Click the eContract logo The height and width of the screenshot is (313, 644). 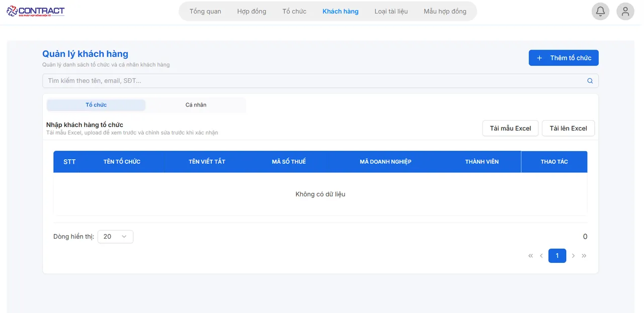click(36, 11)
